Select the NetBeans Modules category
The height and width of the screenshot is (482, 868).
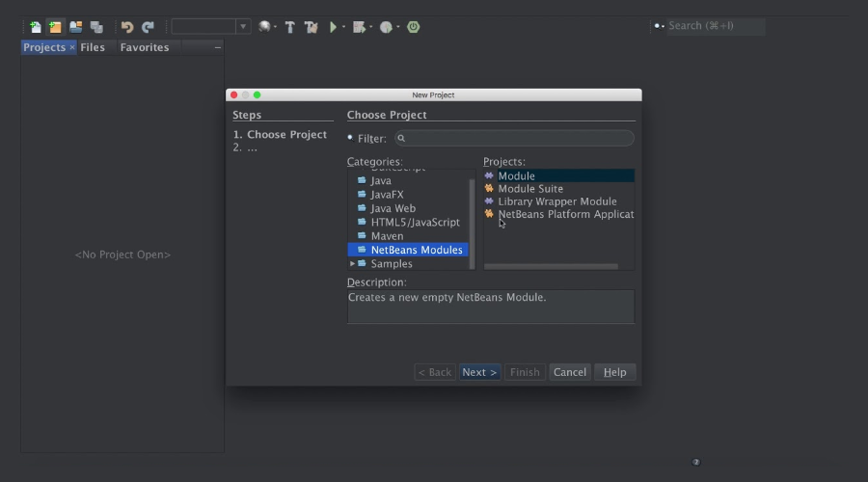(x=408, y=250)
